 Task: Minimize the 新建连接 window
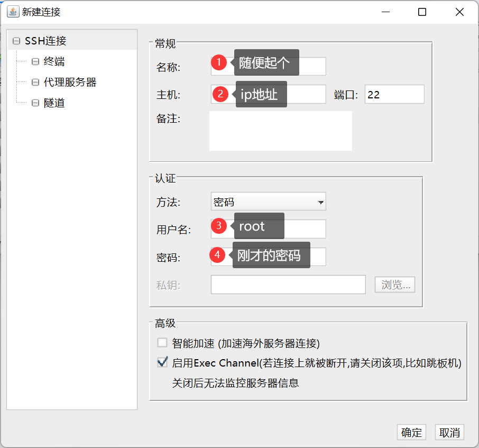coord(386,12)
